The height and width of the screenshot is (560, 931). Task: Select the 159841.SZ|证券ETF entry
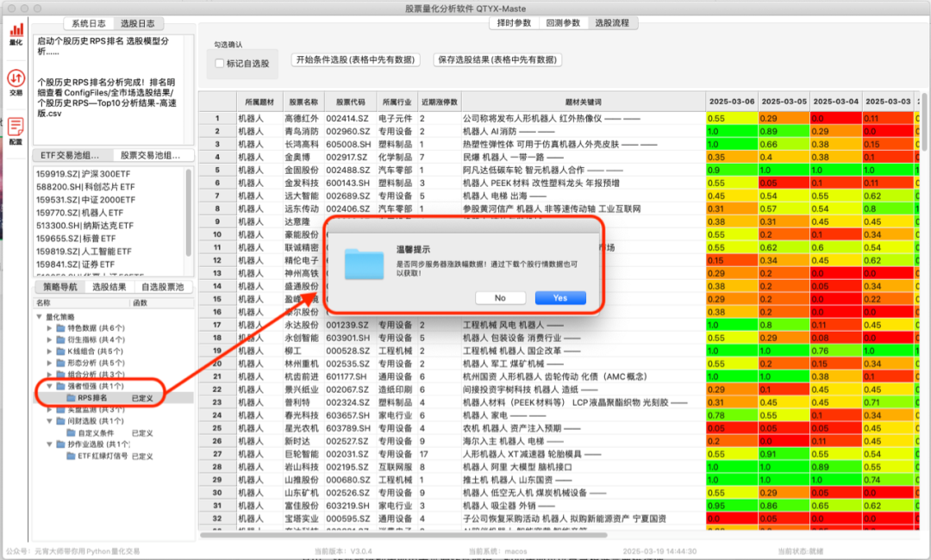coord(75,264)
